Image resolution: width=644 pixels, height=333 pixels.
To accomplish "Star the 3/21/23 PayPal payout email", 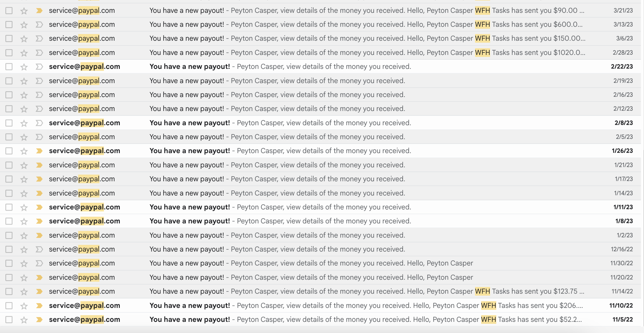I will pyautogui.click(x=24, y=11).
